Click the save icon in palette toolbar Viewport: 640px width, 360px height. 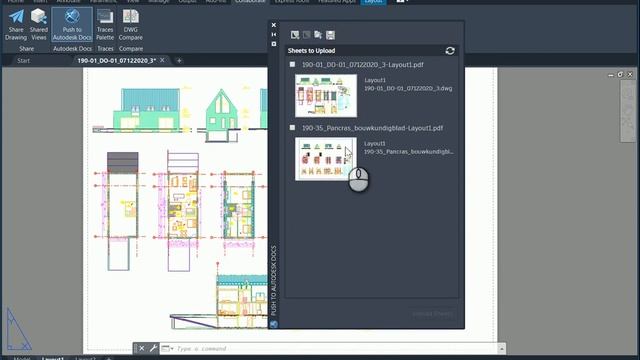point(330,35)
